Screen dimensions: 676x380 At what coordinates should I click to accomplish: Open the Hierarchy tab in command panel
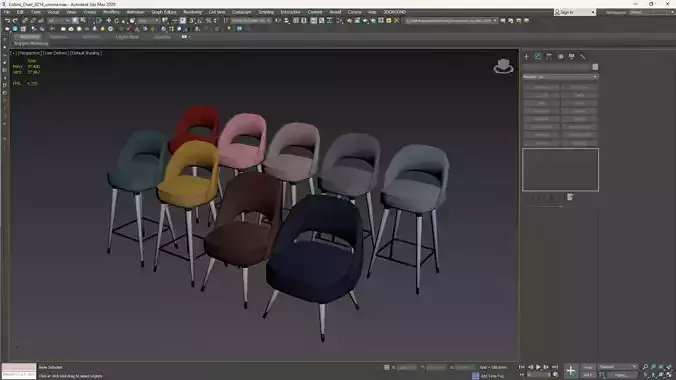(549, 57)
